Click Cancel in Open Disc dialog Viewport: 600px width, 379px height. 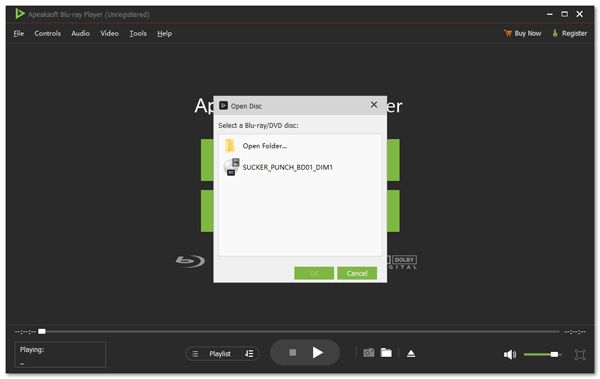(x=357, y=273)
